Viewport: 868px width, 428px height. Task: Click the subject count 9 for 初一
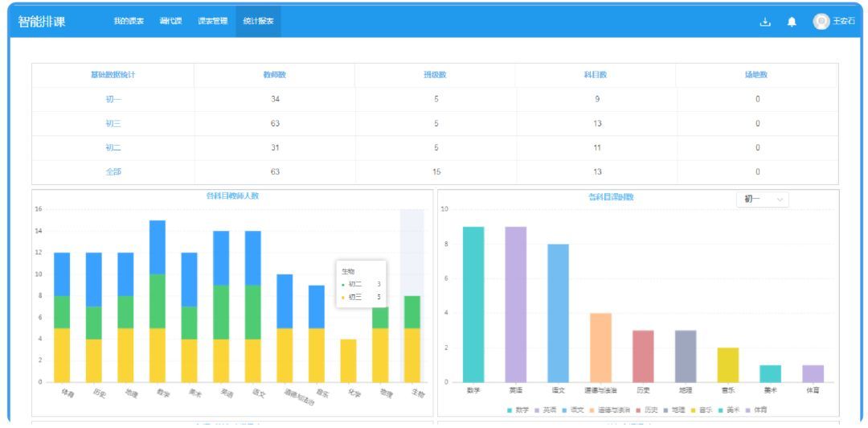point(596,99)
